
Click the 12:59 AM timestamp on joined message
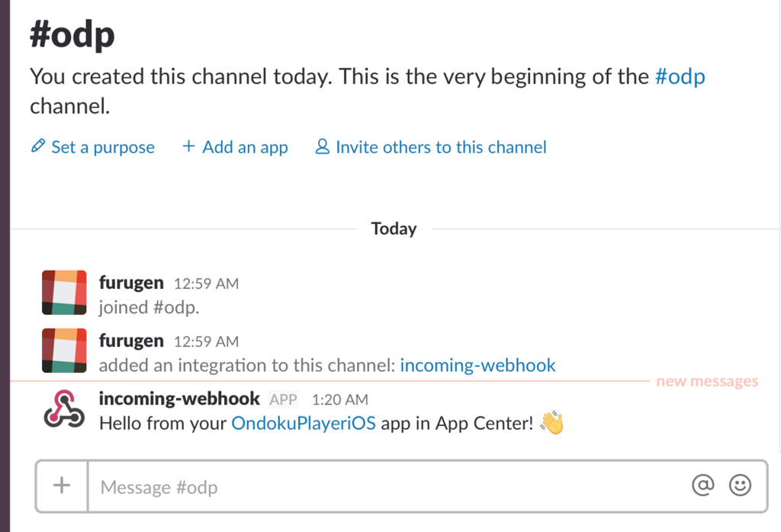(x=206, y=284)
